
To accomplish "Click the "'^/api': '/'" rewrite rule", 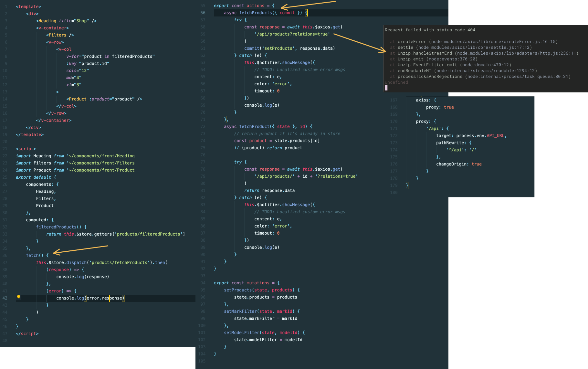I will (x=461, y=150).
